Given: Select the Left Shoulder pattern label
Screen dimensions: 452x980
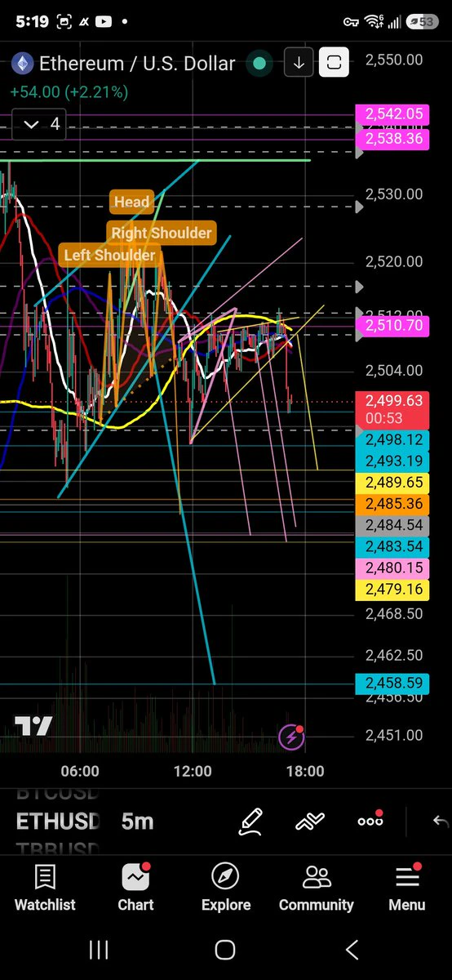Looking at the screenshot, I should pyautogui.click(x=109, y=255).
